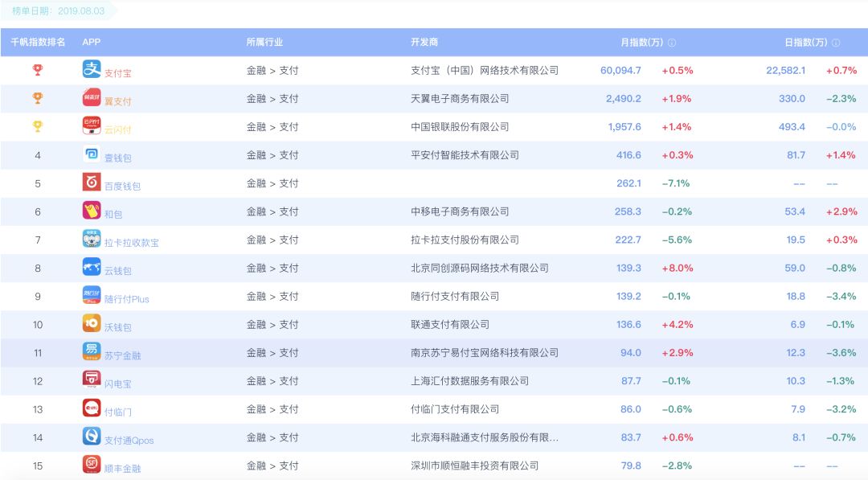Open the 闪电宝 app name link

pyautogui.click(x=118, y=384)
